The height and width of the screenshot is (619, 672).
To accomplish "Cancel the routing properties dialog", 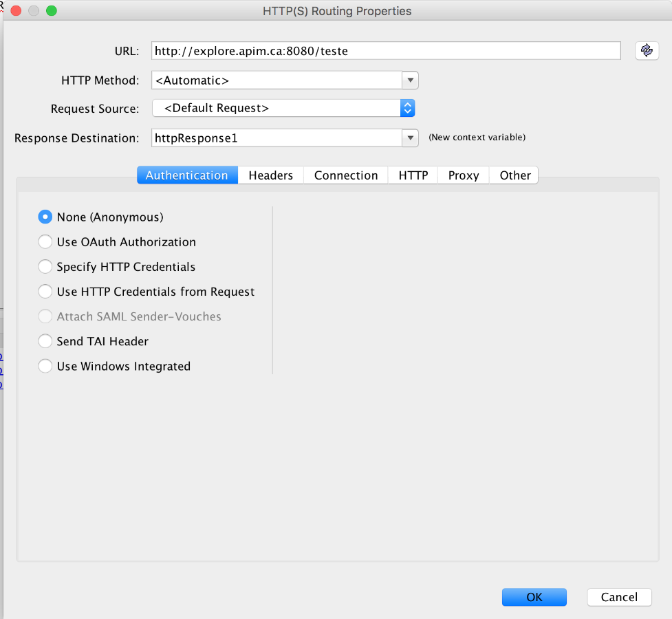I will [618, 597].
